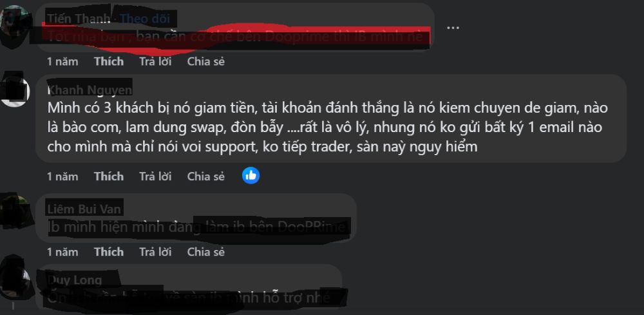Like Khanh Nguyen's comment

click(x=109, y=177)
